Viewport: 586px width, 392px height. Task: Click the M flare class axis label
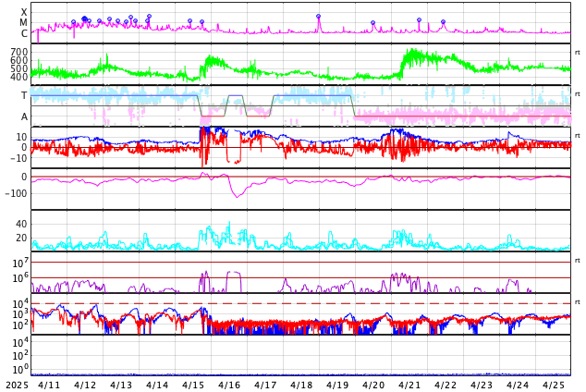[x=23, y=23]
